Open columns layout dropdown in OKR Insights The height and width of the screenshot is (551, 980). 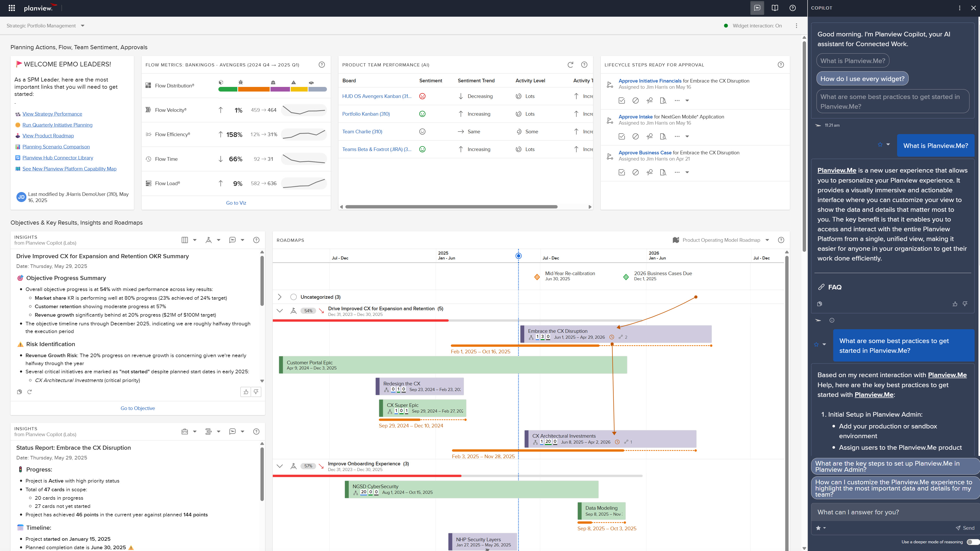(189, 240)
